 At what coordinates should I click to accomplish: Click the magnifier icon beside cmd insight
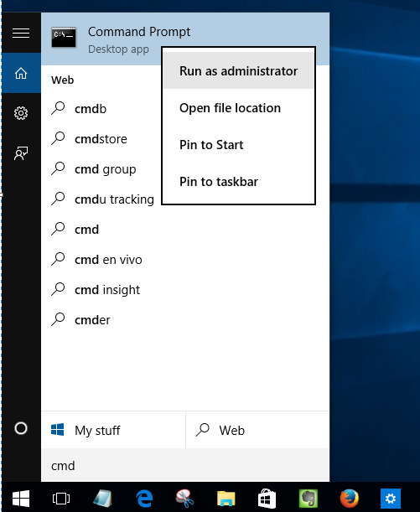58,289
